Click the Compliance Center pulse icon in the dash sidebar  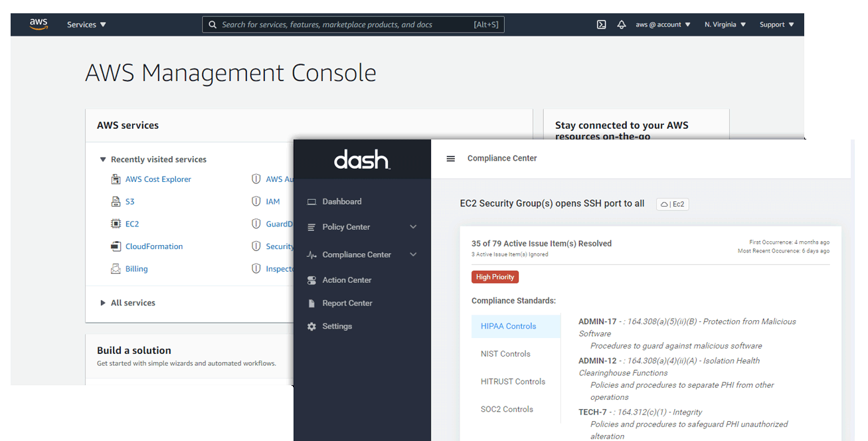pos(311,255)
